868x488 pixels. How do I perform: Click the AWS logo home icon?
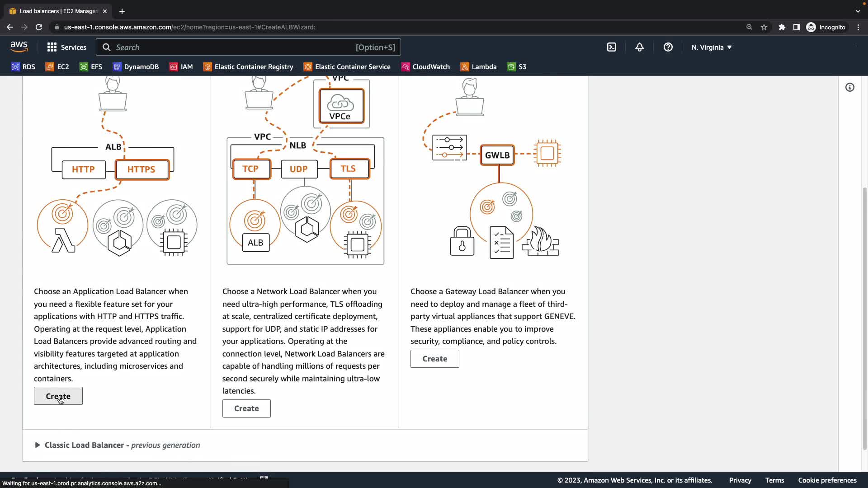(x=19, y=47)
